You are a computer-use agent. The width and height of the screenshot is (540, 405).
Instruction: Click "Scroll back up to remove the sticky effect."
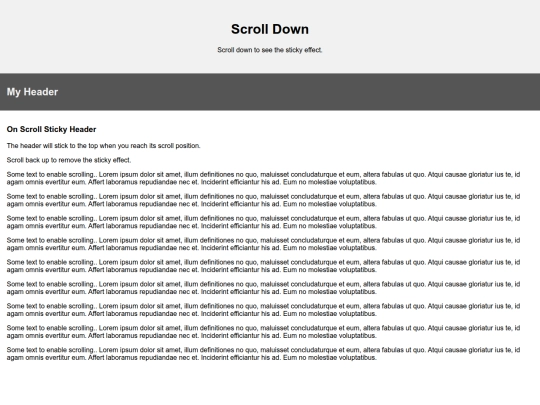(69, 160)
